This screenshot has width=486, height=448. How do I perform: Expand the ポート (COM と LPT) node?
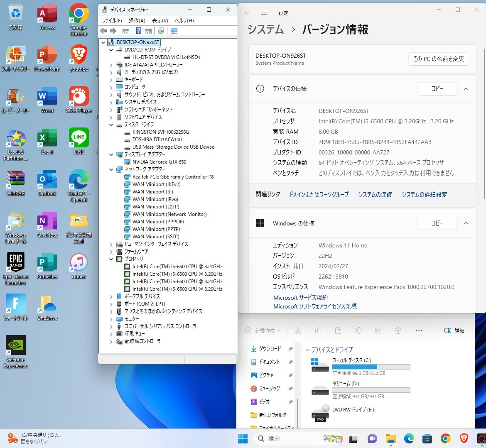[x=111, y=304]
